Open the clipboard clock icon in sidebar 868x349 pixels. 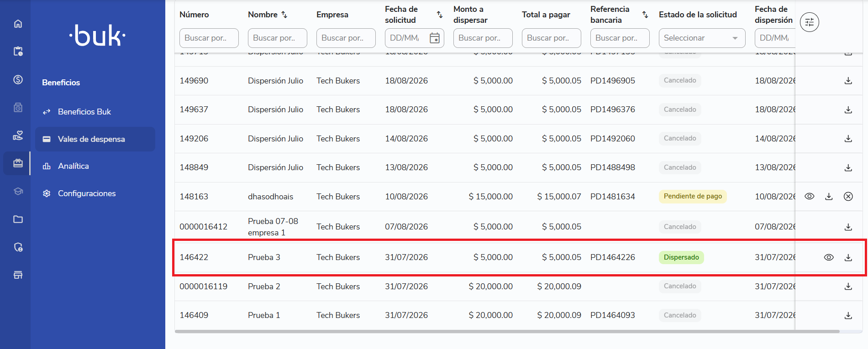pos(18,52)
